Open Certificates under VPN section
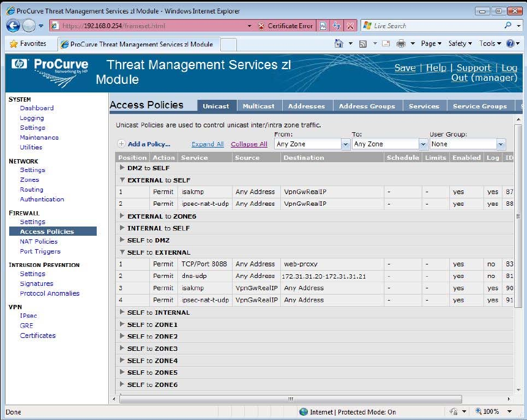The height and width of the screenshot is (420, 527). pyautogui.click(x=38, y=336)
